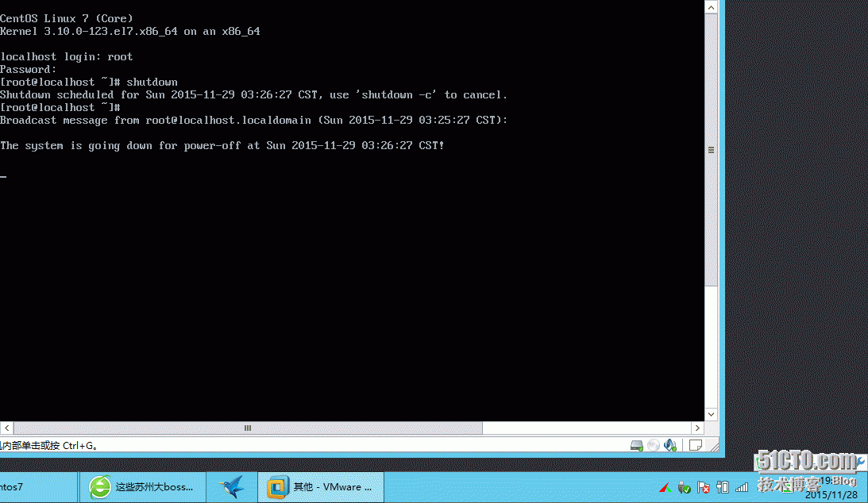Click the 'system is going down' line
Viewport: 868px width, 503px height.
222,145
